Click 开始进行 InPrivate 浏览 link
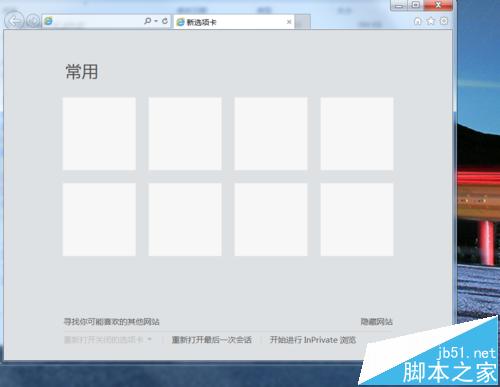 (x=313, y=340)
